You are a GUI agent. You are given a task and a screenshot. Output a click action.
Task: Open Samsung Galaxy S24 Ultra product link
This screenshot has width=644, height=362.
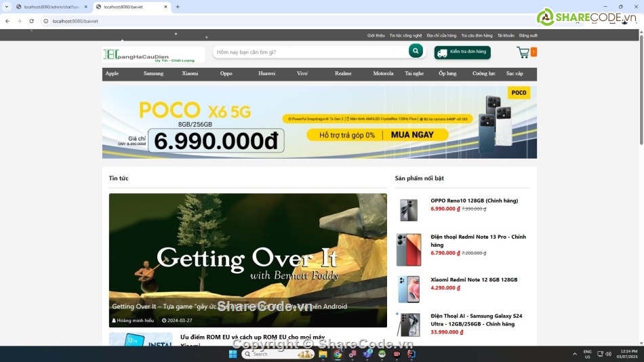477,320
